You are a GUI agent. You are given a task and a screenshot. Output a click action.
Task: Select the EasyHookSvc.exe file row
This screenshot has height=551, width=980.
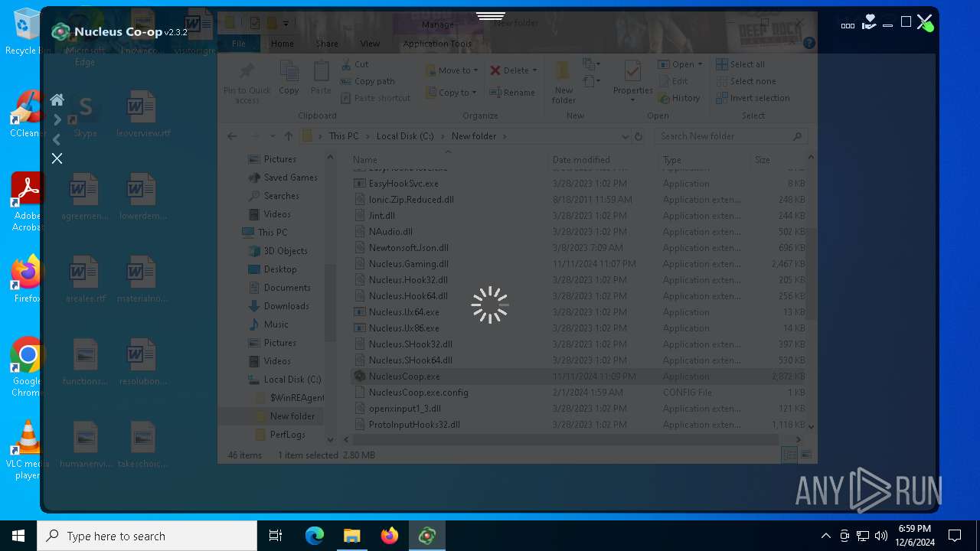(x=580, y=184)
